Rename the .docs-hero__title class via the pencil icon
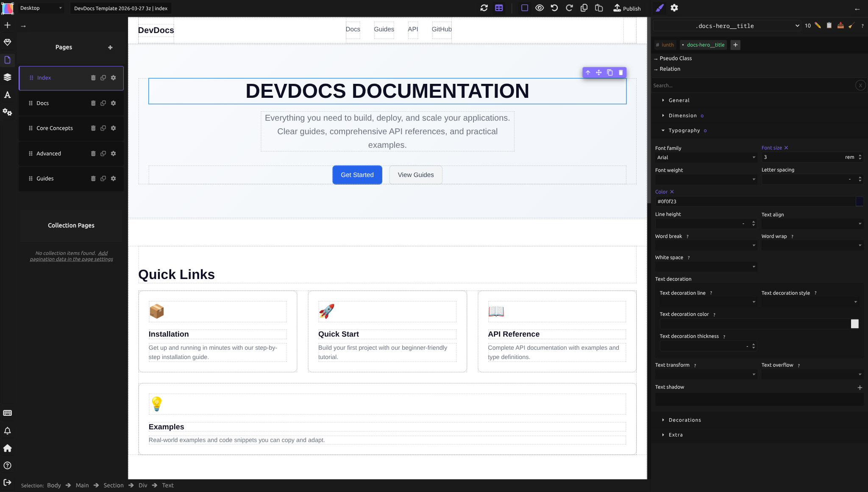 coord(817,26)
